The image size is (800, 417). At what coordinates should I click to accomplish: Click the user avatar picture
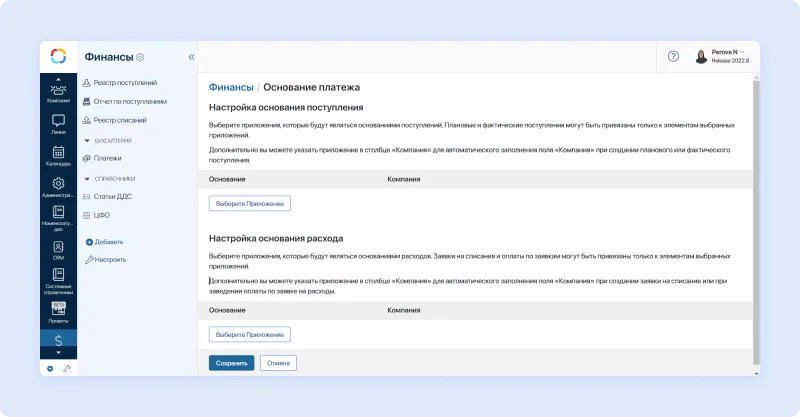(702, 56)
